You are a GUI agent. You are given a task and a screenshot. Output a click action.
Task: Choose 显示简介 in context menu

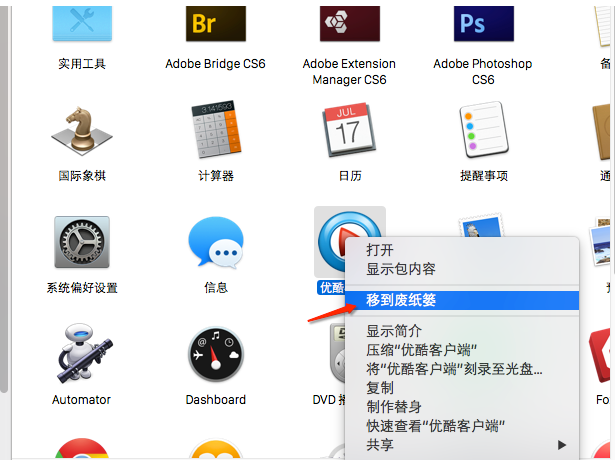[462, 331]
